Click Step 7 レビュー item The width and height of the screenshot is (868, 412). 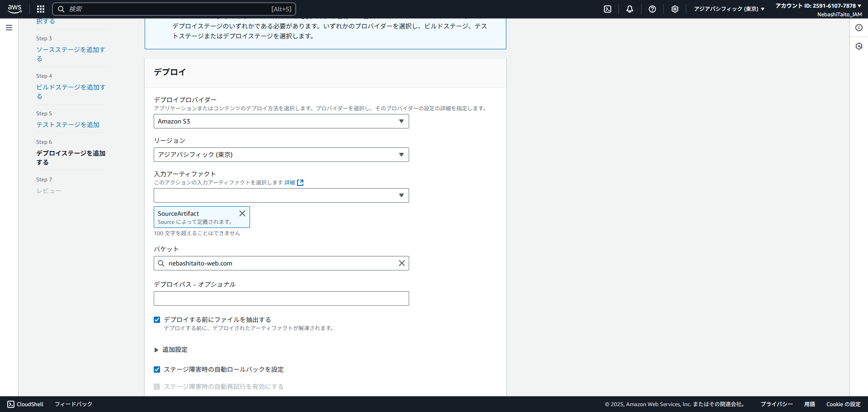pos(49,191)
